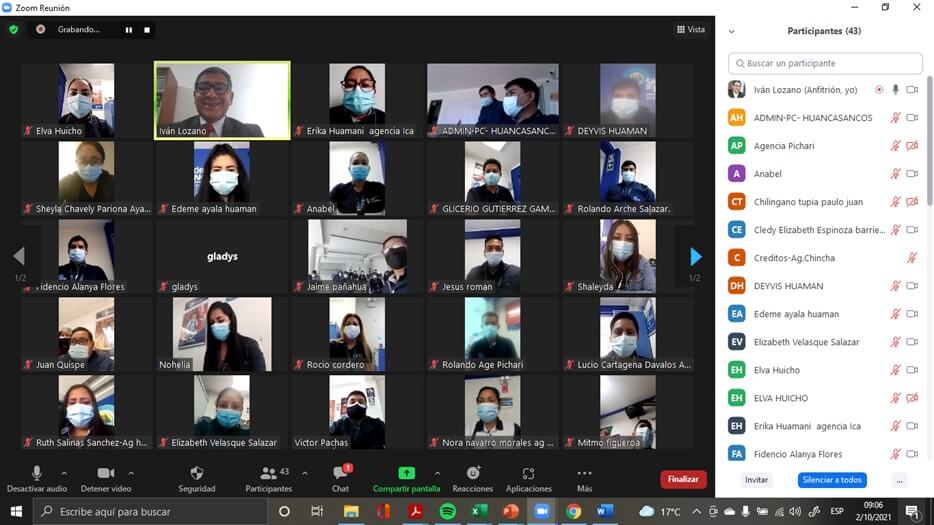Go to next gallery page arrow
This screenshot has height=525, width=934.
(696, 257)
